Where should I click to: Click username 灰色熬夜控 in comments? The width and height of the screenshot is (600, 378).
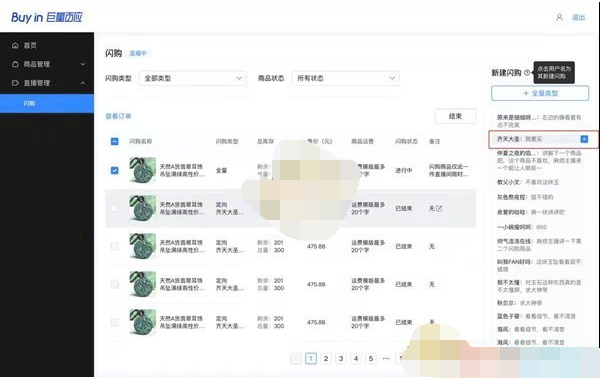(x=512, y=197)
